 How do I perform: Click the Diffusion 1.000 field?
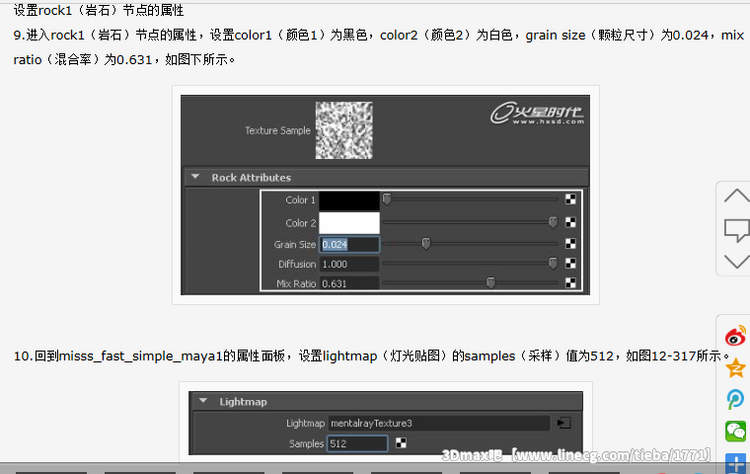click(x=349, y=264)
